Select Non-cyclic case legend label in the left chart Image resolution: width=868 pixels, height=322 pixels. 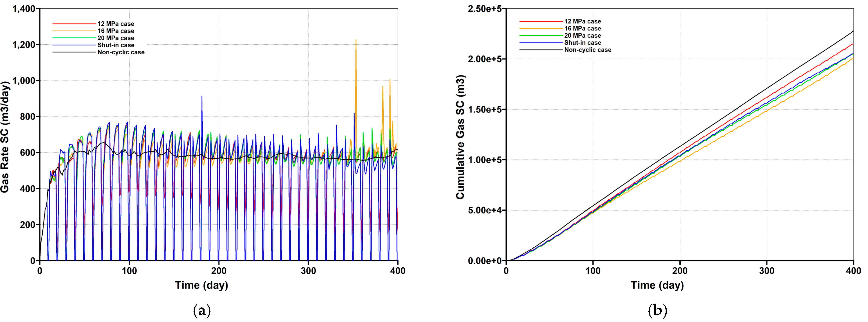(x=121, y=52)
